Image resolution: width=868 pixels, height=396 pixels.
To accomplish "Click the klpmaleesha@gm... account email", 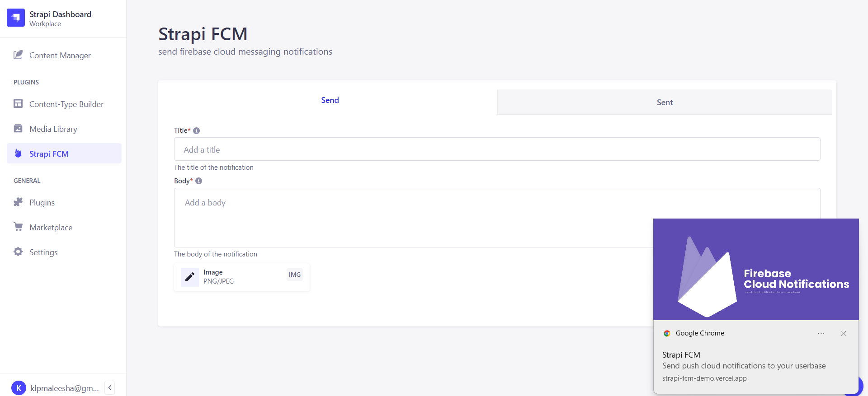I will 65,388.
